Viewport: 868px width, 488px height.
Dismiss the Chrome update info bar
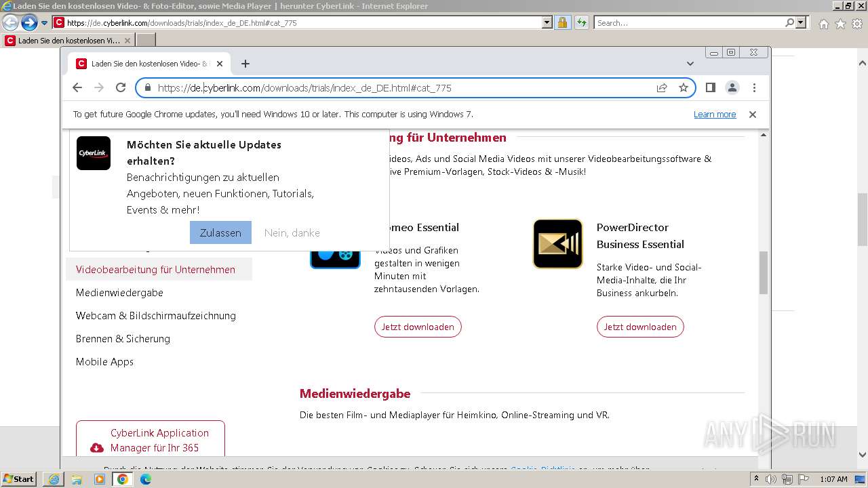coord(752,115)
